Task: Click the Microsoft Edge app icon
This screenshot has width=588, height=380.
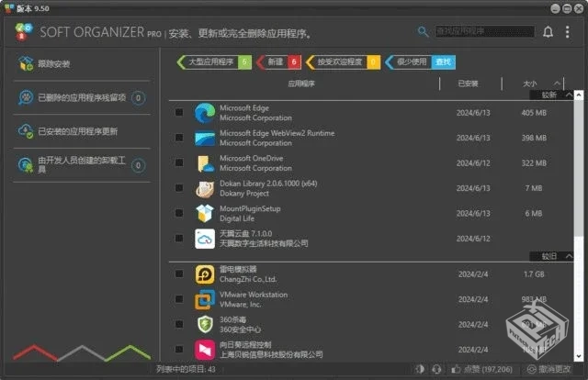Action: point(205,113)
